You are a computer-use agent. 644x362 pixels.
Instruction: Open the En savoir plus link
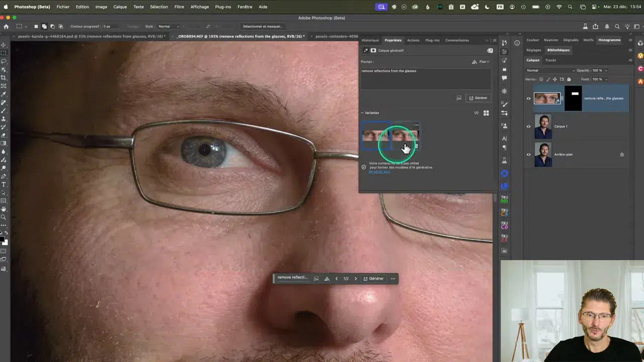(379, 171)
